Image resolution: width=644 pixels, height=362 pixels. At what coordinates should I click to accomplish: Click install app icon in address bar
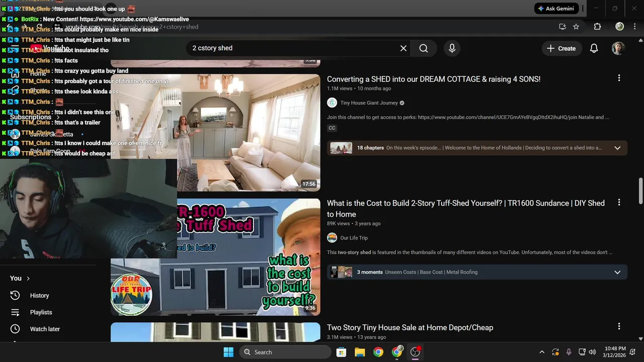562,27
